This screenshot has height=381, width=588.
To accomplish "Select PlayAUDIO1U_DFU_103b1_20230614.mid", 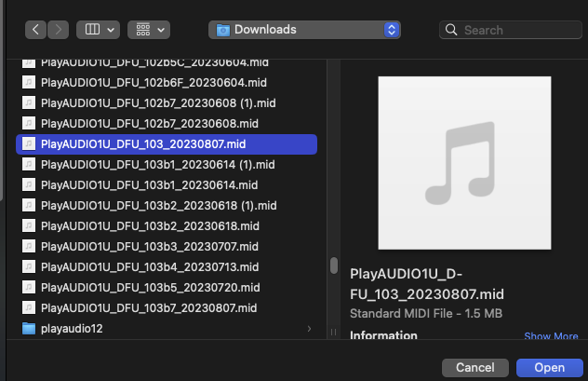I will (167, 185).
